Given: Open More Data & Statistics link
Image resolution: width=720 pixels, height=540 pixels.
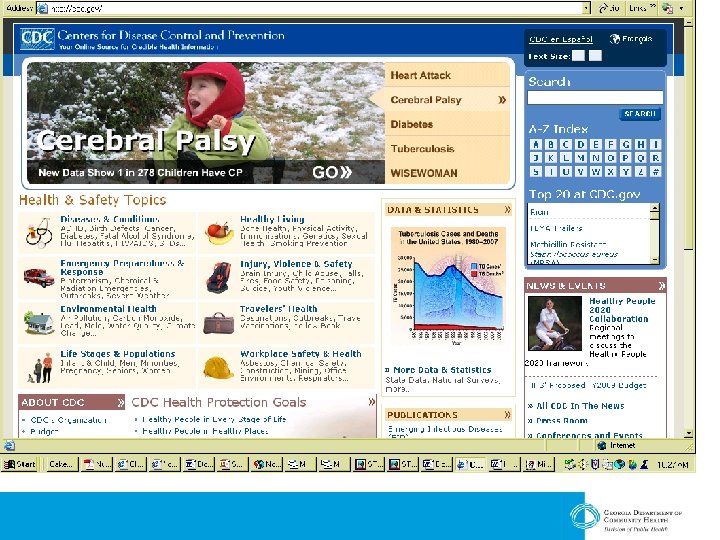Looking at the screenshot, I should tap(442, 370).
